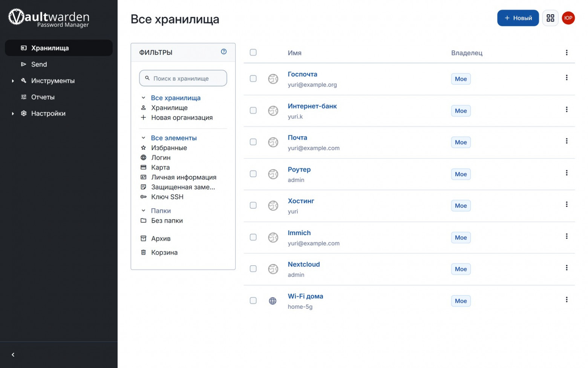Open the ЮР account avatar menu
This screenshot has width=588, height=368.
point(568,18)
